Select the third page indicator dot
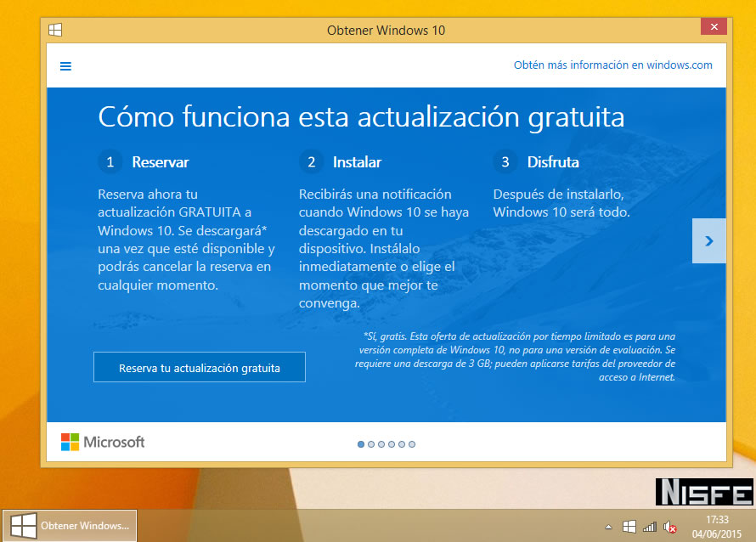This screenshot has width=756, height=542. pos(381,443)
